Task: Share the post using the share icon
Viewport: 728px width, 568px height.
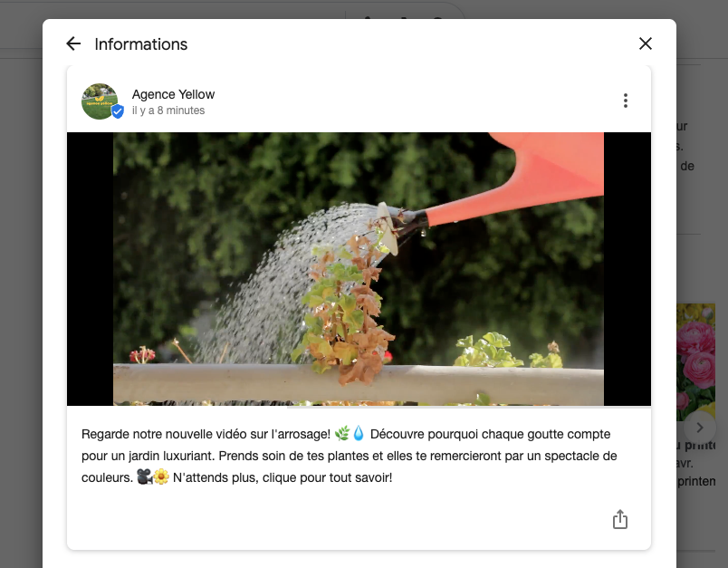Action: click(x=620, y=519)
